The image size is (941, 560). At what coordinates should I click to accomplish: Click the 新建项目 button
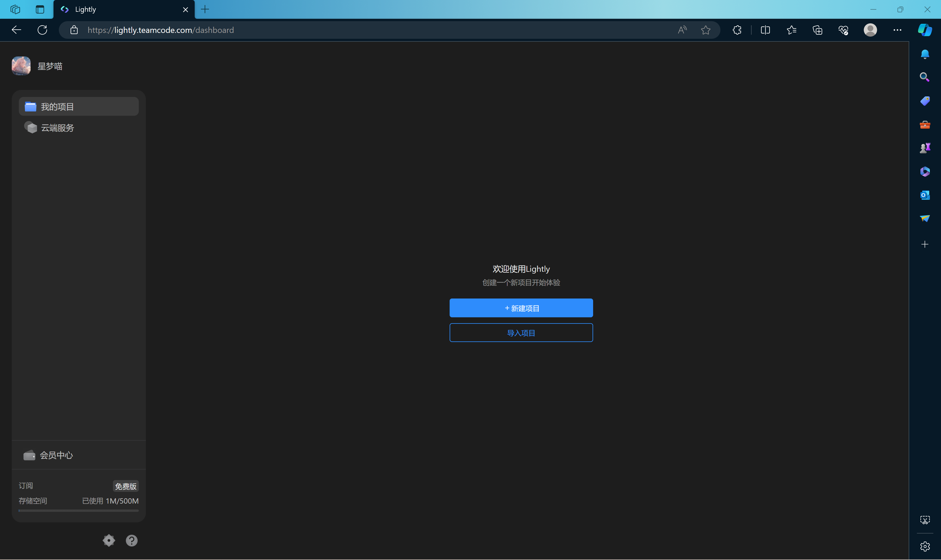pos(521,308)
